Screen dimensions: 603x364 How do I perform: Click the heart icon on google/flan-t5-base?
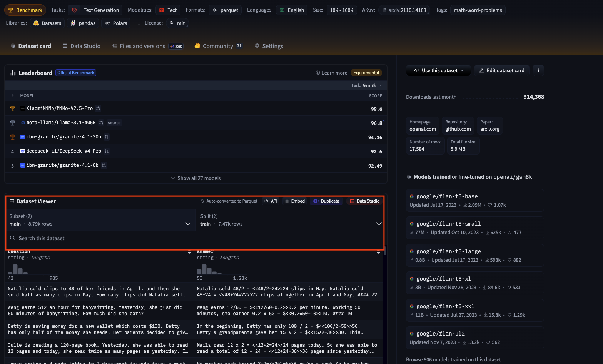tap(490, 205)
